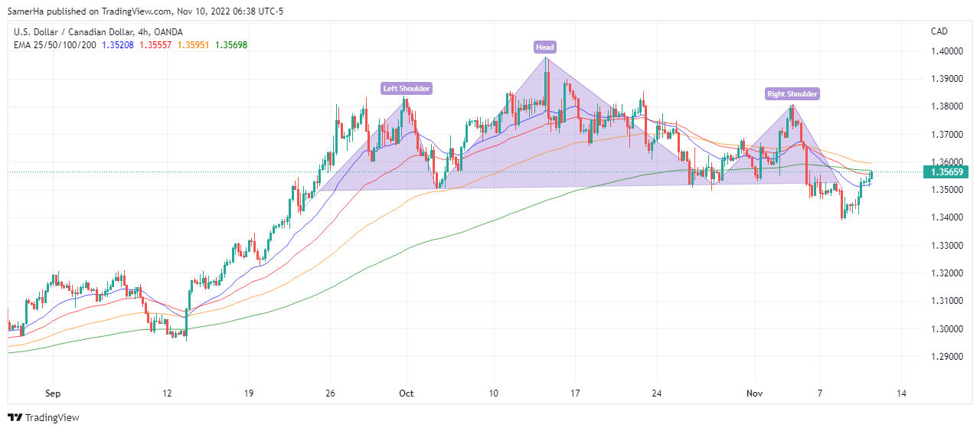Click the U.S. Dollar / Canadian Dollar title
This screenshot has width=980, height=431.
click(70, 31)
